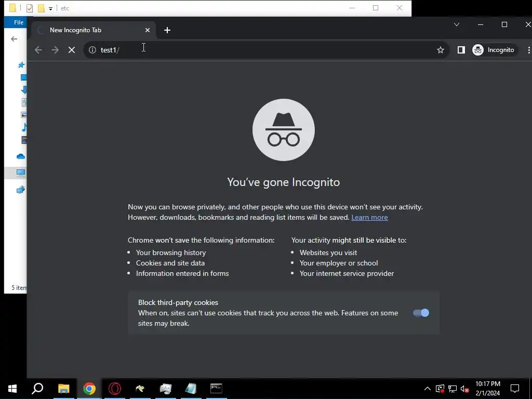
Task: Open Quick access star in Explorer sidebar
Action: [x=21, y=64]
